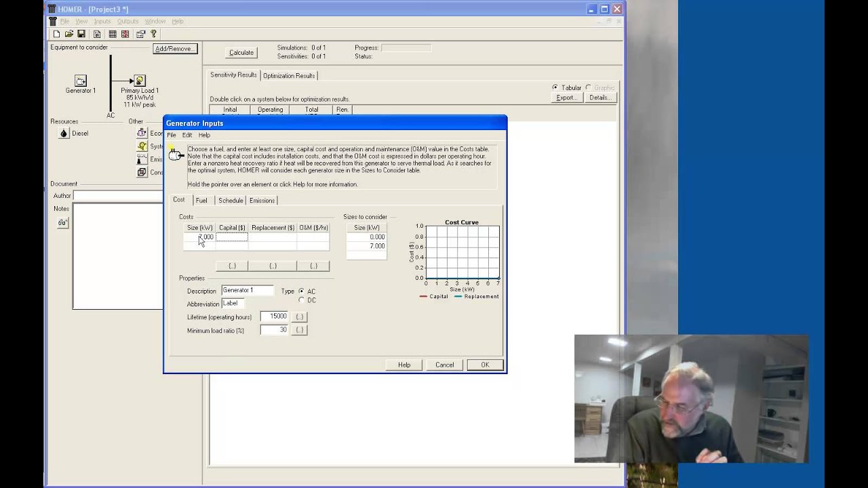This screenshot has height=488, width=868.
Task: Click the HOMER column icon in menu bar
Action: [52, 21]
